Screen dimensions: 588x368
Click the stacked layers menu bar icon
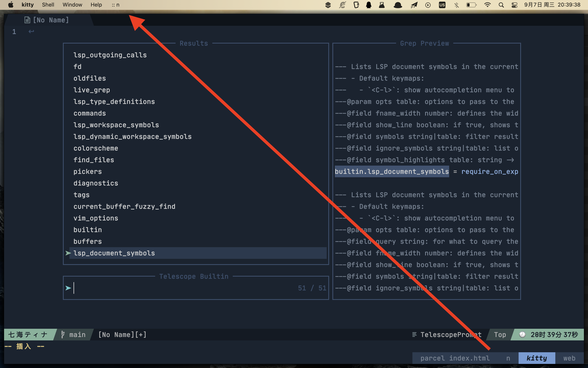(x=328, y=5)
